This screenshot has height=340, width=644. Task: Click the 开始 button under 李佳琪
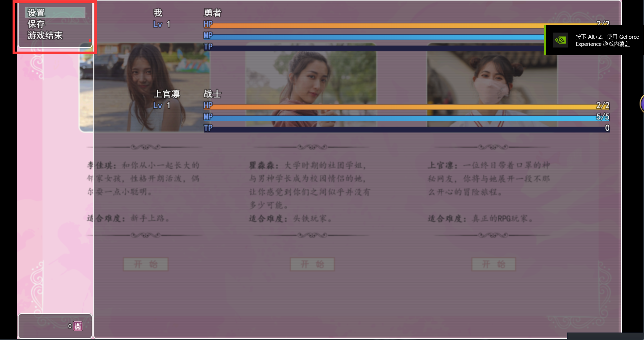tap(146, 264)
